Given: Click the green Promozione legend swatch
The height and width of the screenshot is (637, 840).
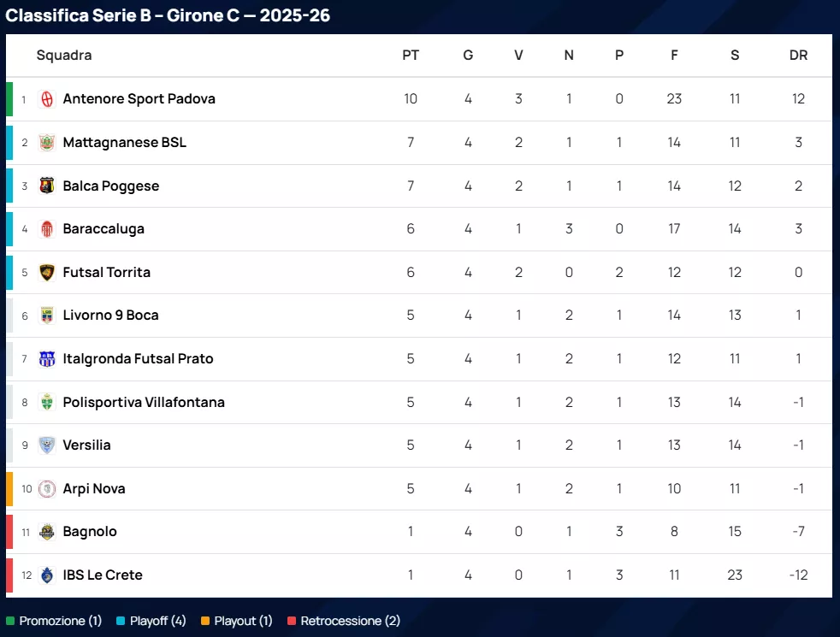Looking at the screenshot, I should (x=10, y=622).
